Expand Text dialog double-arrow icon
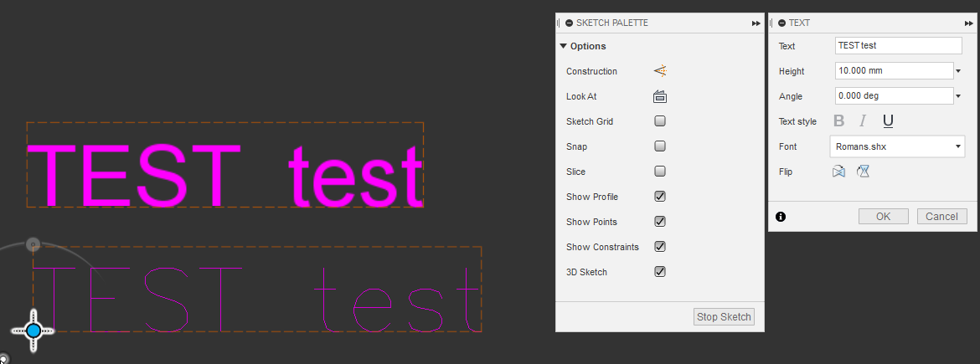Viewport: 980px width, 364px height. pos(969,23)
